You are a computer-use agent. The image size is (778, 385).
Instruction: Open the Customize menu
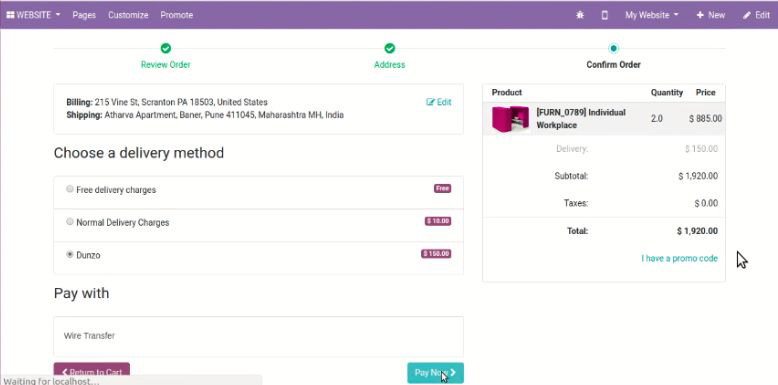click(128, 15)
